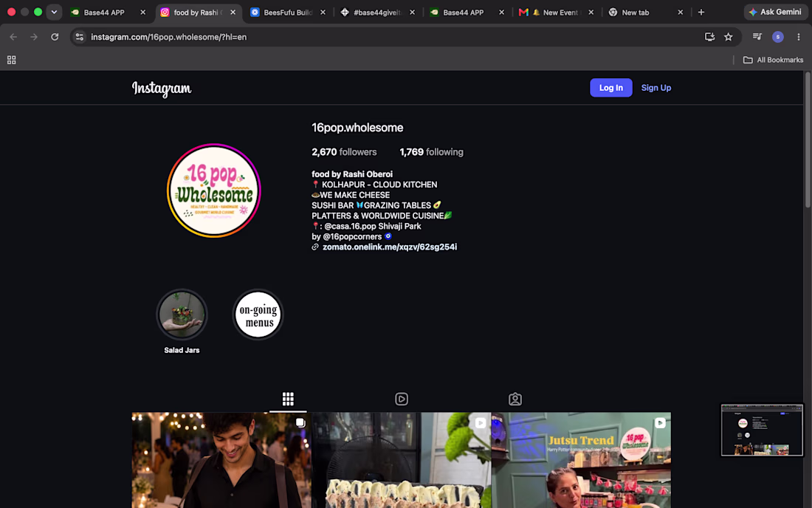Open the @16popcorners mention

tap(352, 237)
